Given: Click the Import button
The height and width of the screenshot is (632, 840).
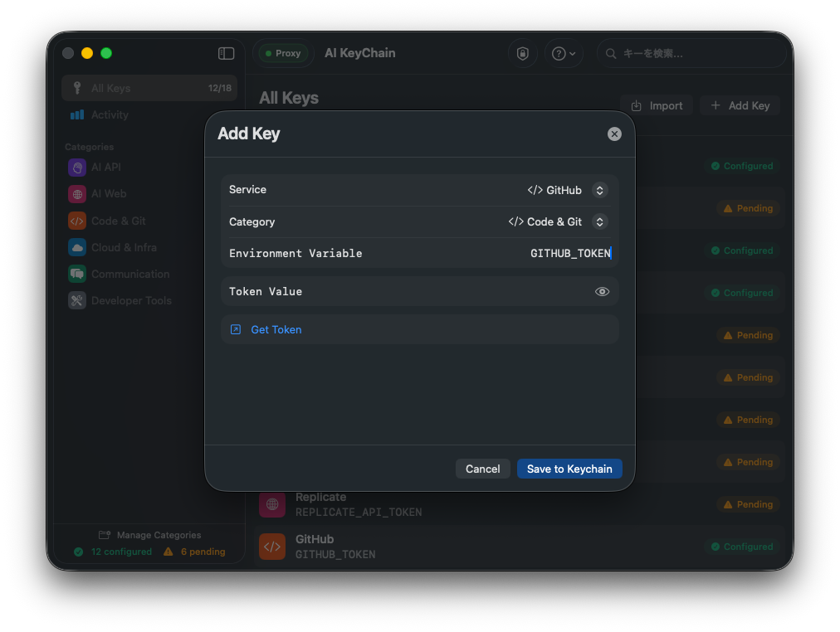Looking at the screenshot, I should pos(657,106).
